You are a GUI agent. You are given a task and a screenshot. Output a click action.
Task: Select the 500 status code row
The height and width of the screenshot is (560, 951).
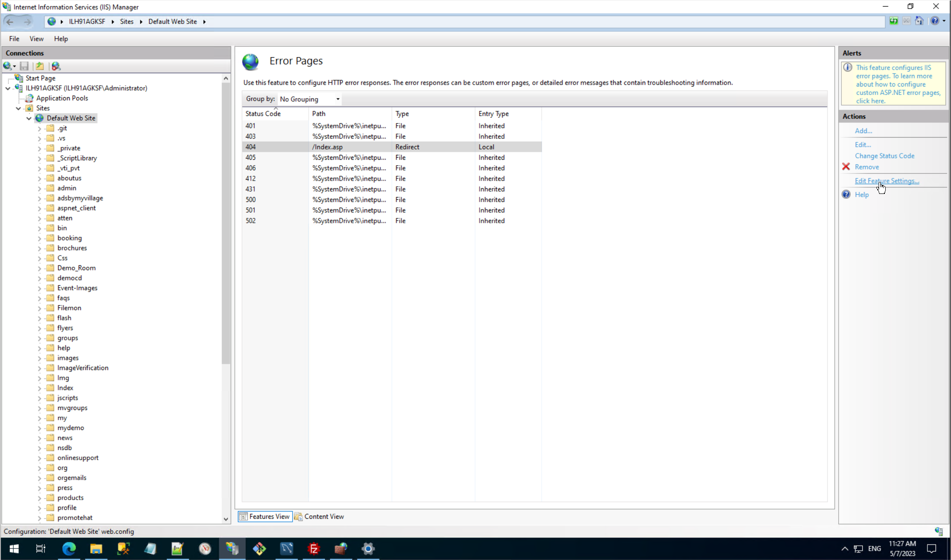pyautogui.click(x=251, y=200)
